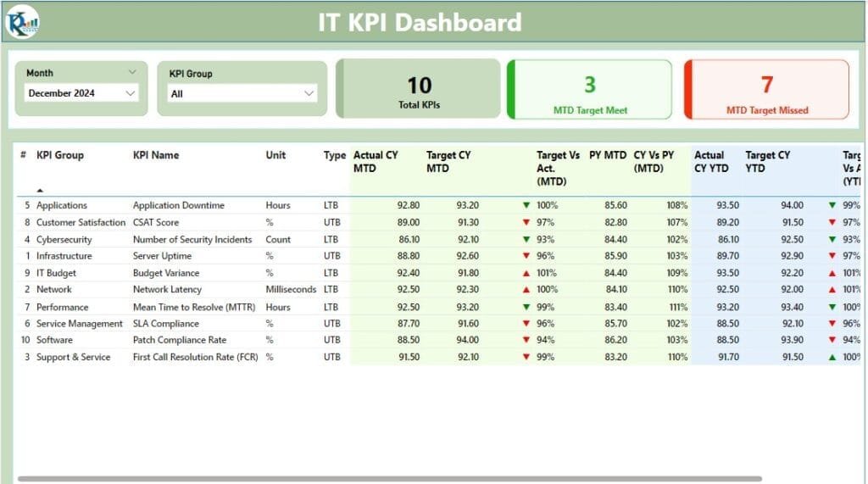Click the sort arrow under KPI Group
868x484 pixels.
40,191
